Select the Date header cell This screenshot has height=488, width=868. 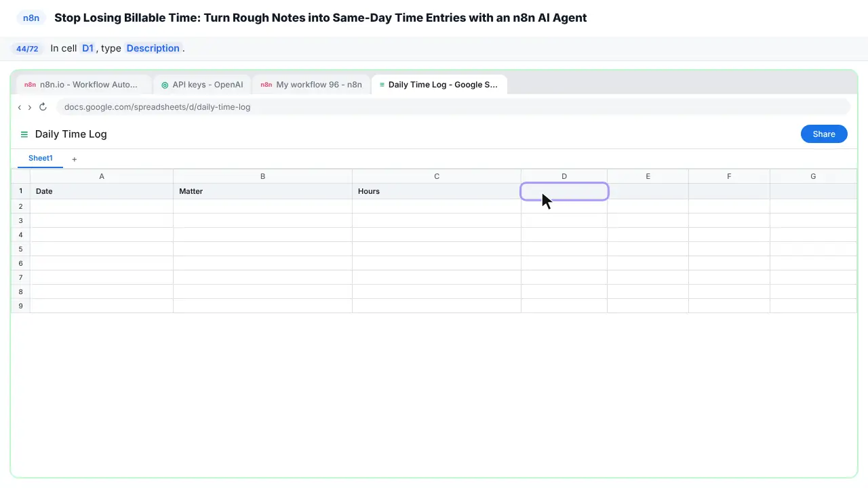coord(102,191)
